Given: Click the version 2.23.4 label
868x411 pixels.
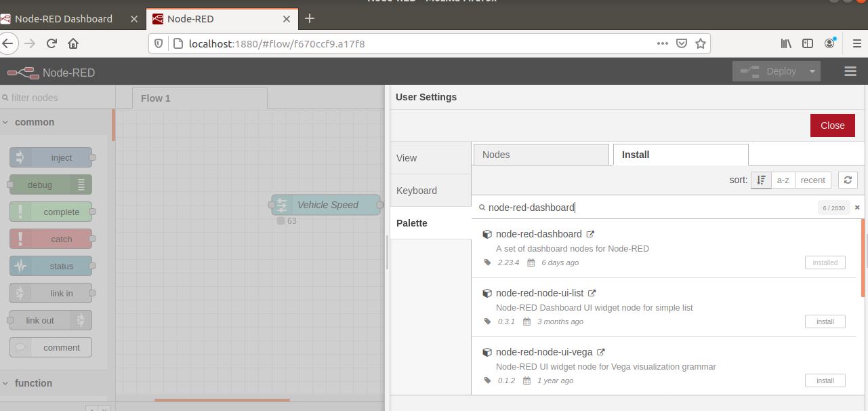Looking at the screenshot, I should point(508,262).
